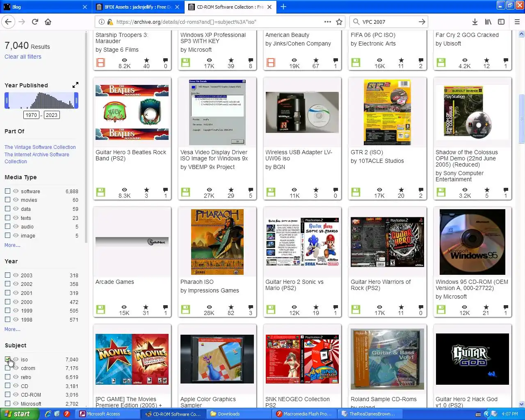This screenshot has width=525, height=420.
Task: Check the retro subject filter
Action: tap(7, 377)
